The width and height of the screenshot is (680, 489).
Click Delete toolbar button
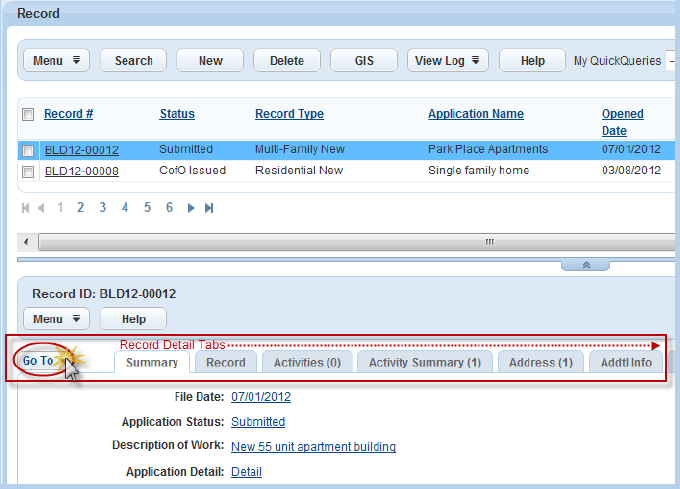pyautogui.click(x=287, y=60)
